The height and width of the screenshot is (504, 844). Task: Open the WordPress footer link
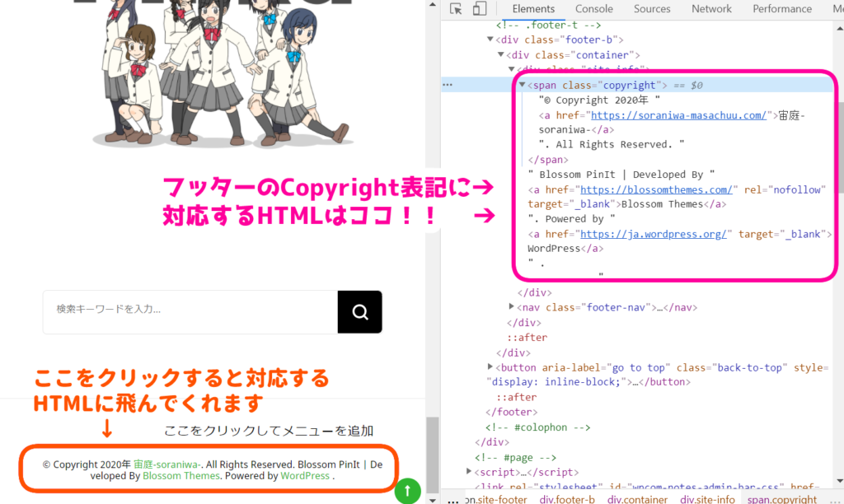tap(305, 476)
